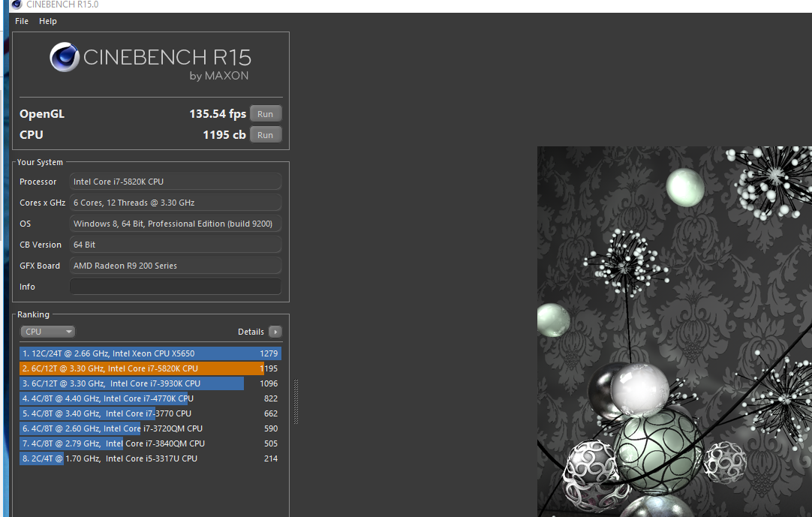Click the Cinebench logo sphere icon
Screen dimensions: 812x517
pos(65,57)
